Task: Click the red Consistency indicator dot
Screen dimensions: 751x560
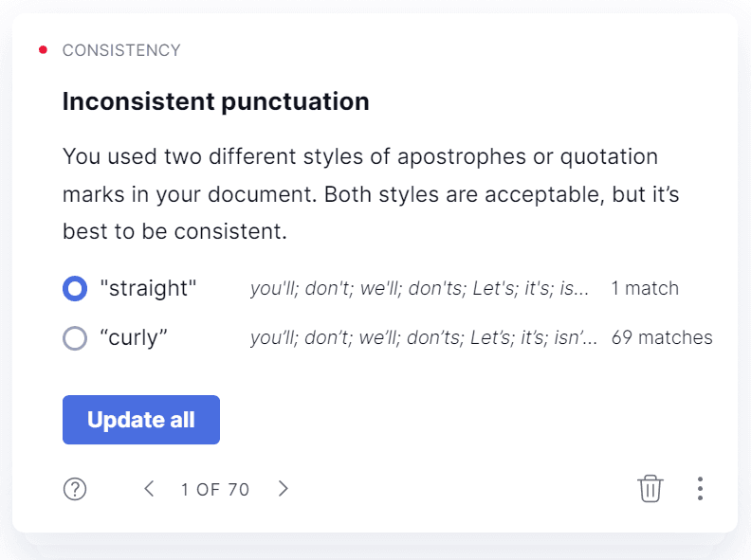Action: (43, 49)
